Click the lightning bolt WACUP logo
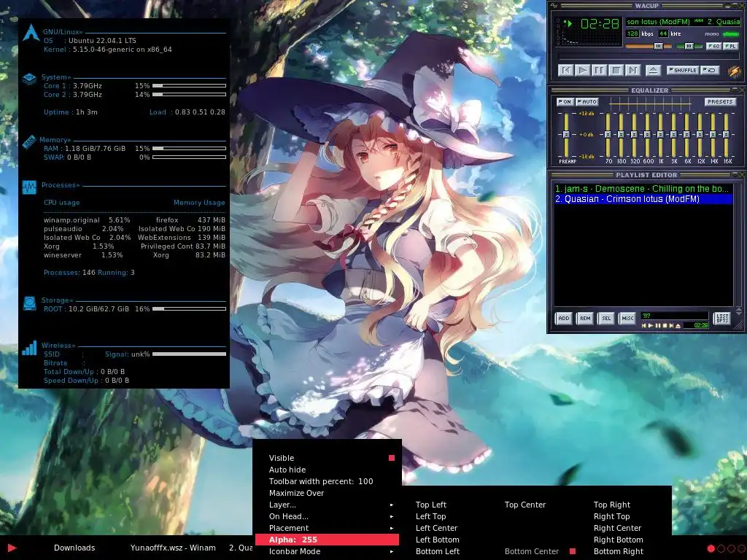 pos(734,71)
